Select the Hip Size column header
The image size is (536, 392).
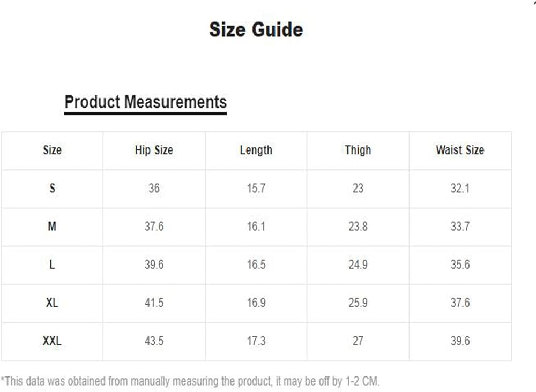pos(154,150)
